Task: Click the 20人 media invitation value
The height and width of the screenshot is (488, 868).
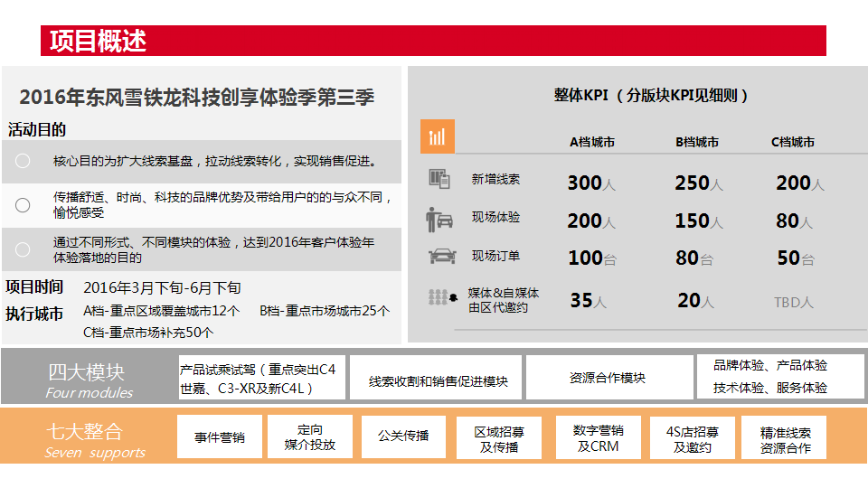Action: point(696,300)
